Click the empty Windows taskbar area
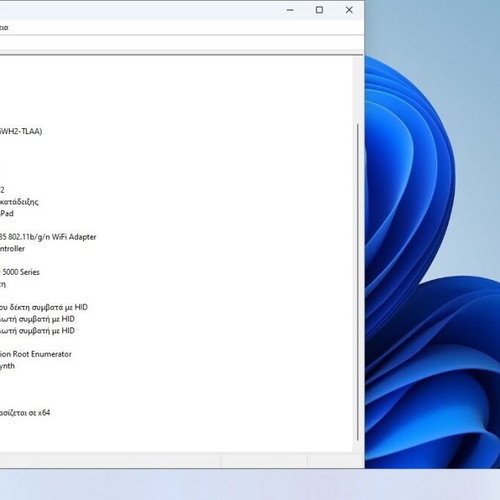The height and width of the screenshot is (500, 500). click(x=250, y=484)
